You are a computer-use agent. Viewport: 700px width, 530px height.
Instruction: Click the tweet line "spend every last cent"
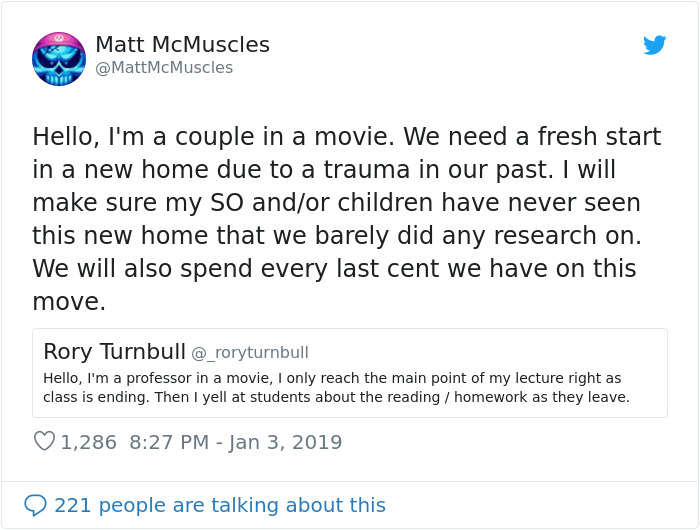334,269
